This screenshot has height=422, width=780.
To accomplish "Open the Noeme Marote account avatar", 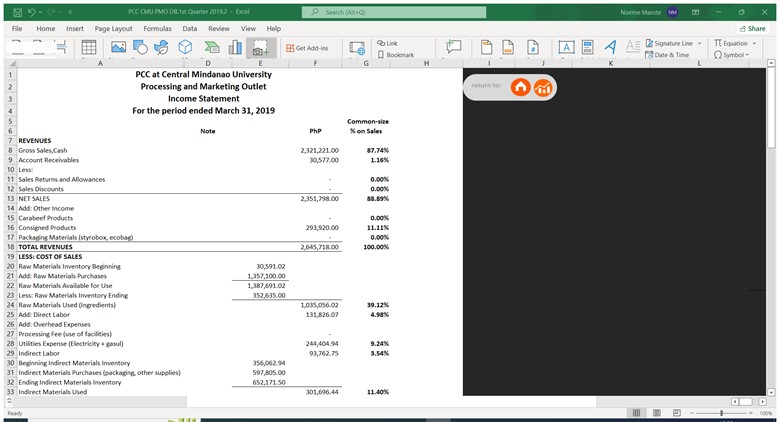I will point(673,12).
